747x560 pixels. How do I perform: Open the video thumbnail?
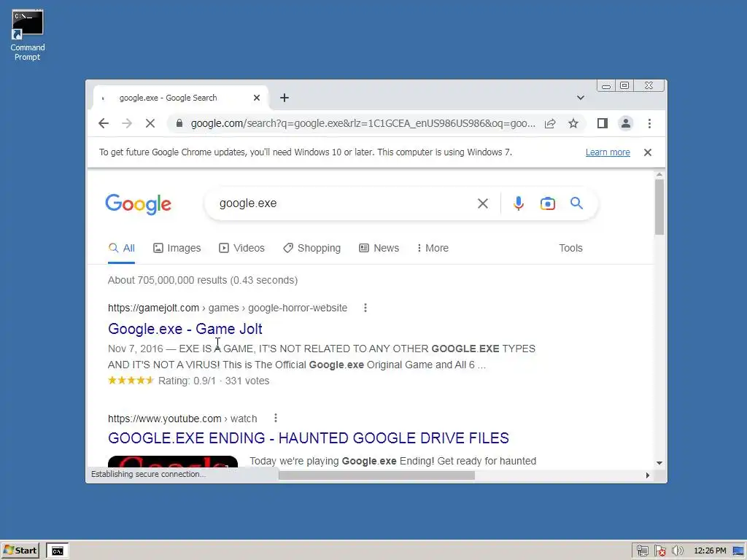point(172,462)
